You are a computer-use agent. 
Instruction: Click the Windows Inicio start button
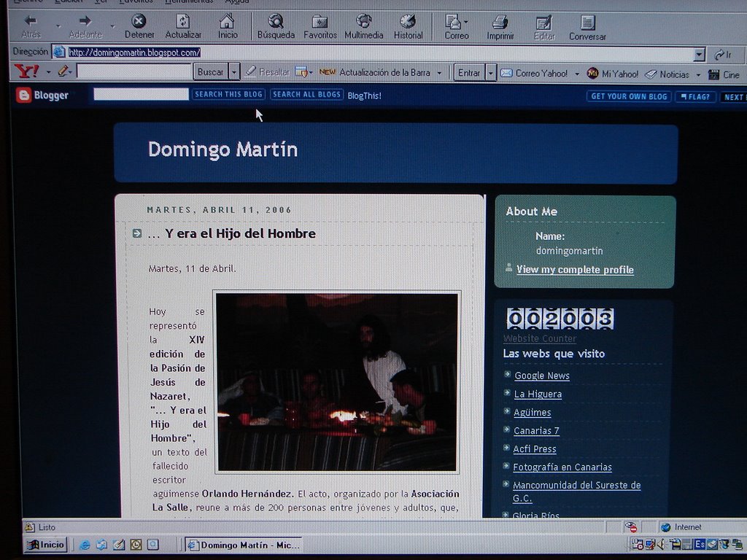click(46, 545)
